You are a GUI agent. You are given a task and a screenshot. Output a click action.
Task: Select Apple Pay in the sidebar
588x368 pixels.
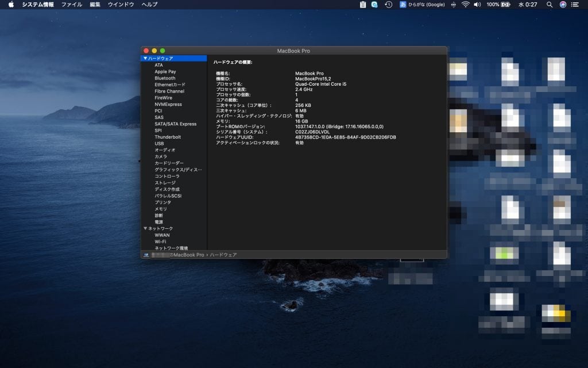click(x=165, y=72)
